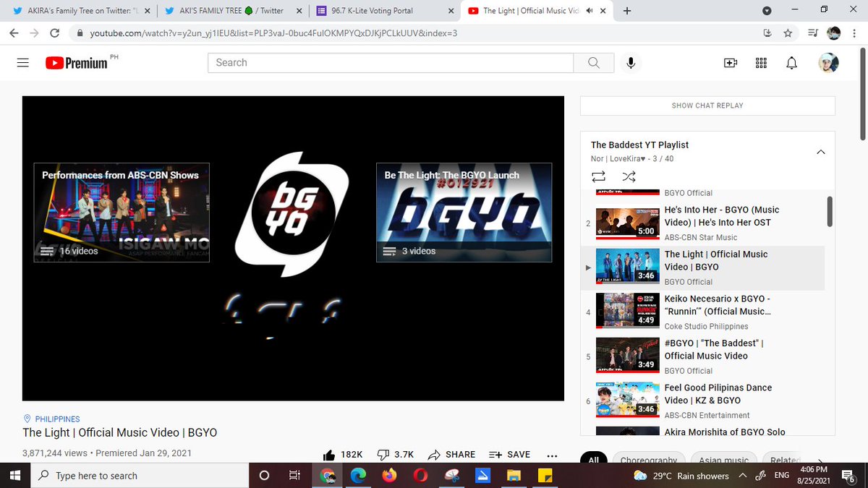Viewport: 868px width, 488px height.
Task: Open the notifications bell
Action: coord(792,63)
